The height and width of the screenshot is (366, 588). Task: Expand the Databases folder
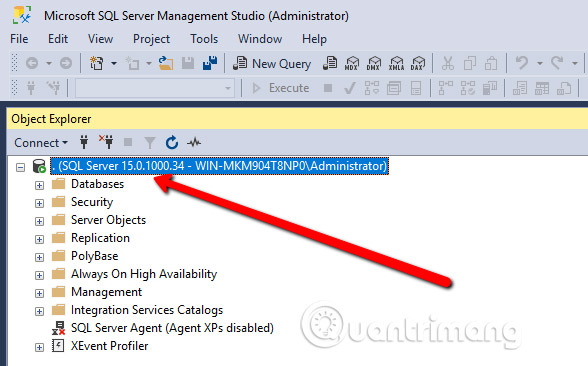point(39,185)
